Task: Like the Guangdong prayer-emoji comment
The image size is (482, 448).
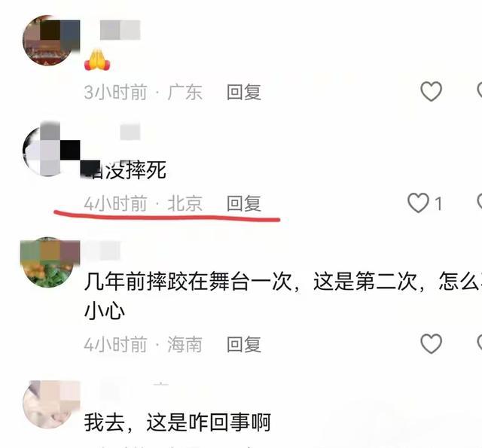Action: click(431, 91)
